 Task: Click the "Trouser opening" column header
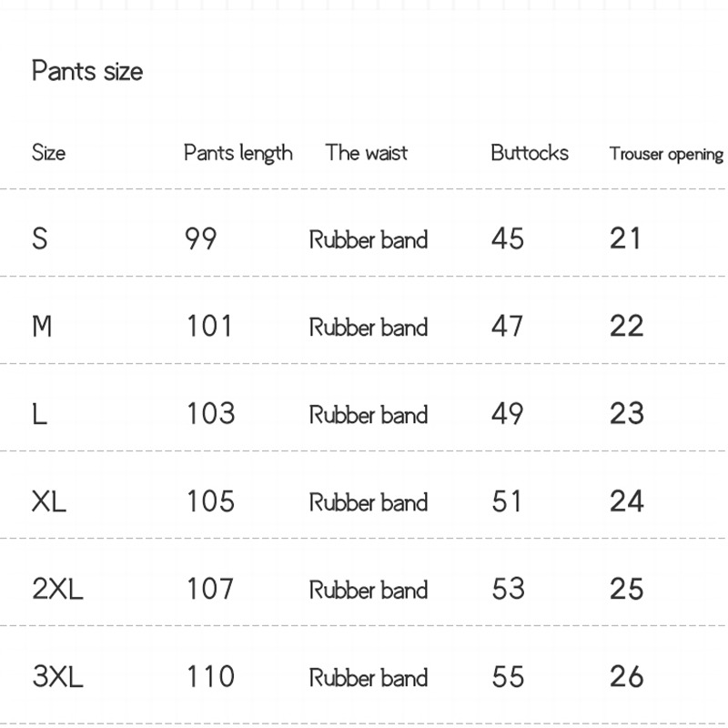pyautogui.click(x=666, y=154)
